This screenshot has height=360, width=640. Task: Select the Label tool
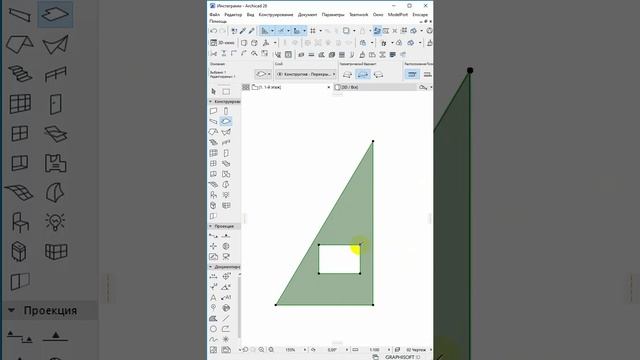(x=226, y=298)
